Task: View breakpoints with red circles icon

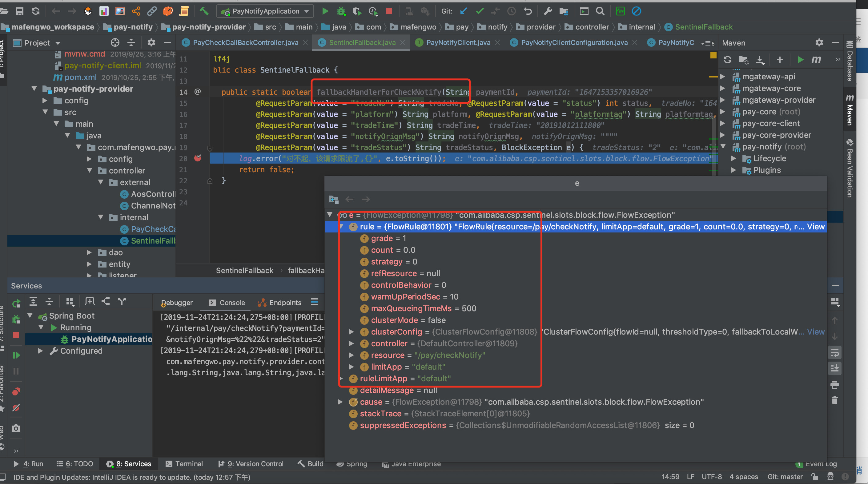Action: (x=16, y=391)
